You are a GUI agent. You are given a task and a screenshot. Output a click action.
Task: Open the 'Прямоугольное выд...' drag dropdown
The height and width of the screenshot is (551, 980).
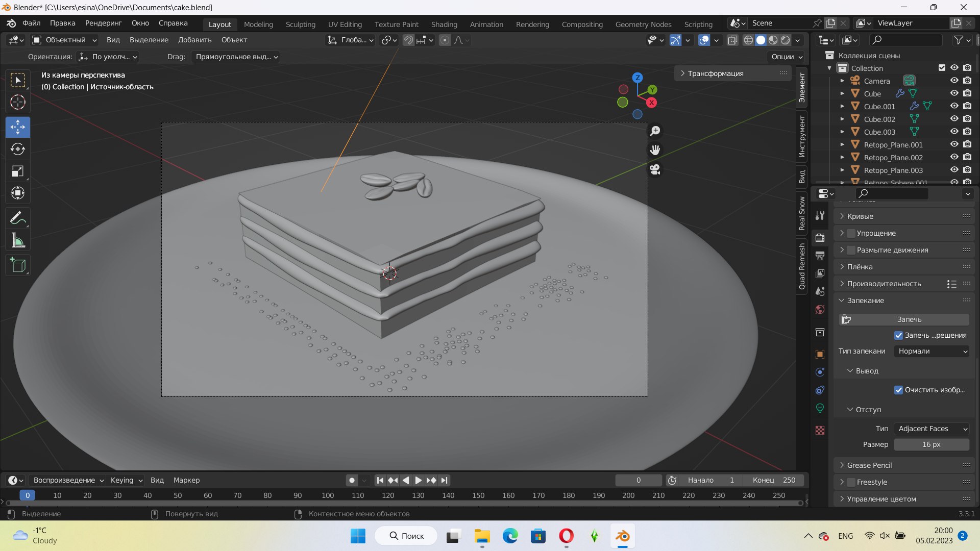[x=236, y=57]
